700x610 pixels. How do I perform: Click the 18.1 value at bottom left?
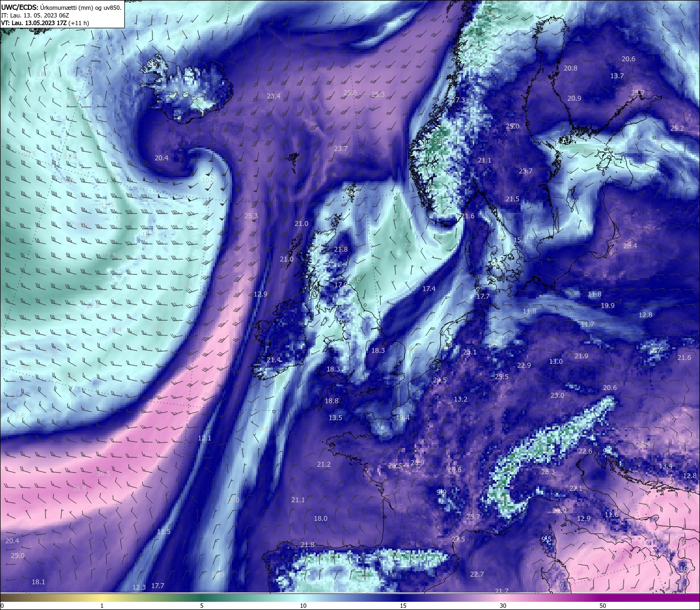(x=38, y=582)
